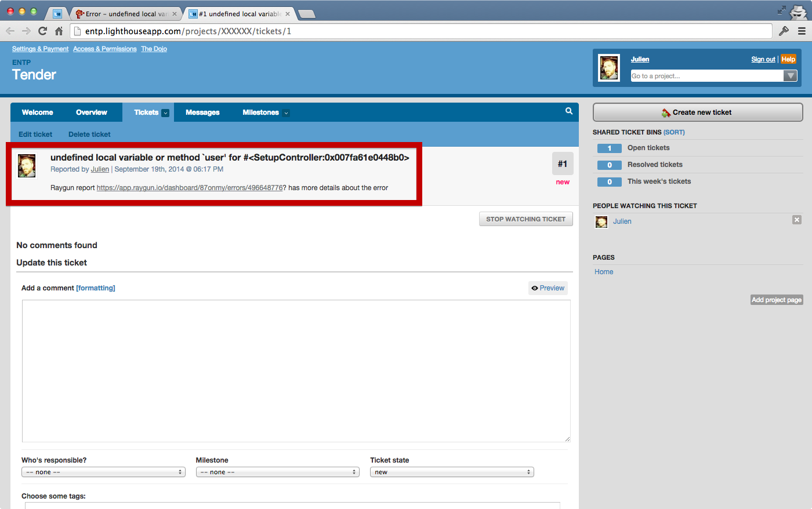Open the Milestones tab
The height and width of the screenshot is (509, 812).
pos(261,112)
